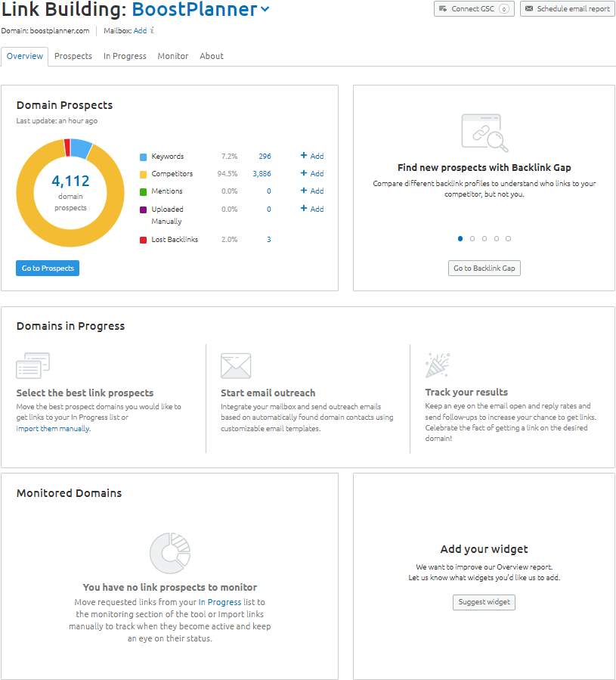This screenshot has height=680, width=616.
Task: Click the link prospects list icon
Action: click(33, 365)
